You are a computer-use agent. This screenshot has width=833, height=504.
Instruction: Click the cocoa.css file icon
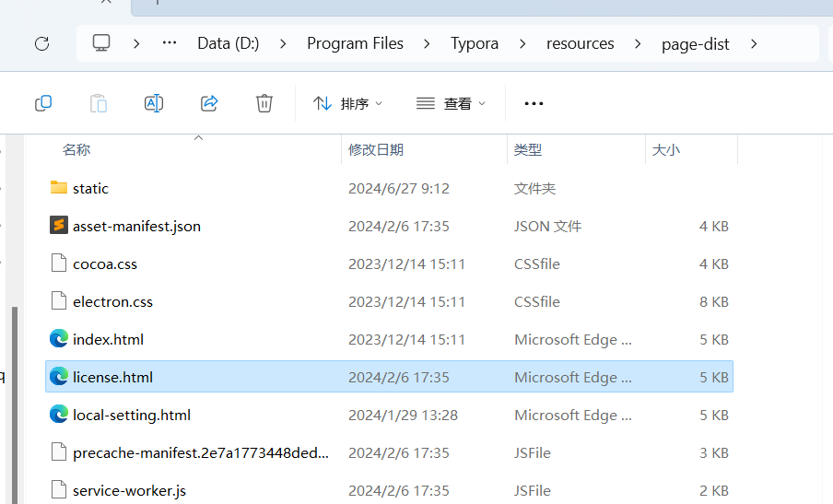coord(58,263)
